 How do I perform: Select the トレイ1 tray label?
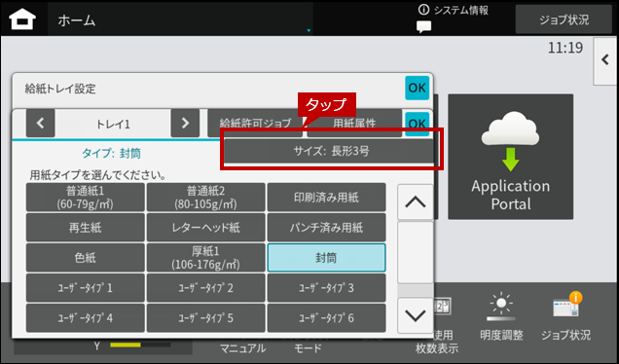pos(113,124)
